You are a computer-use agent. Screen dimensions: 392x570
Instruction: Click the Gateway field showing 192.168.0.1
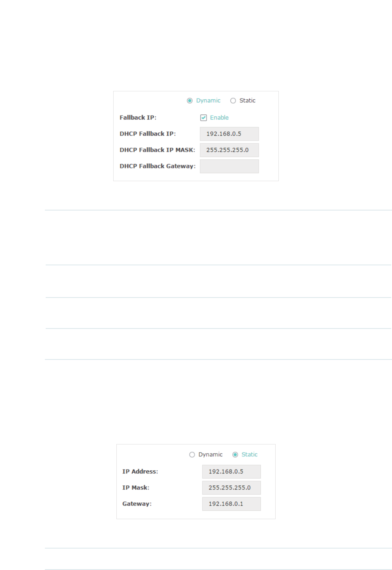(x=232, y=504)
